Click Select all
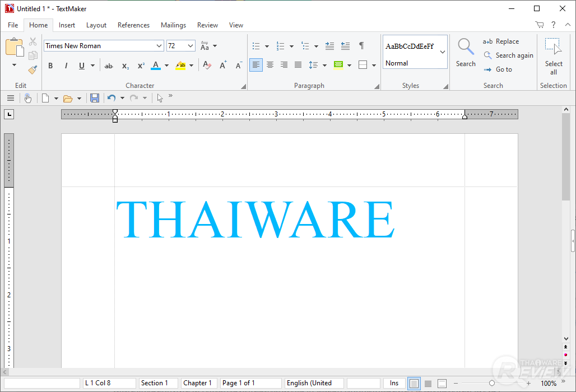 pos(553,57)
